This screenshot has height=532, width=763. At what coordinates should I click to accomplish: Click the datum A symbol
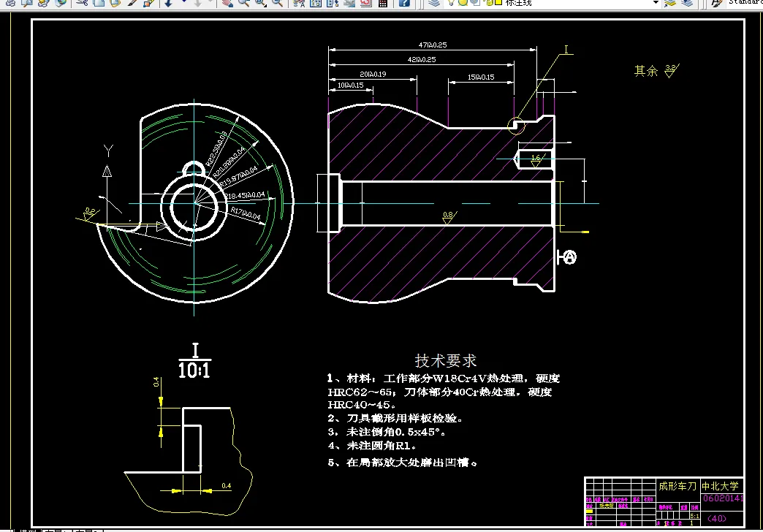567,257
